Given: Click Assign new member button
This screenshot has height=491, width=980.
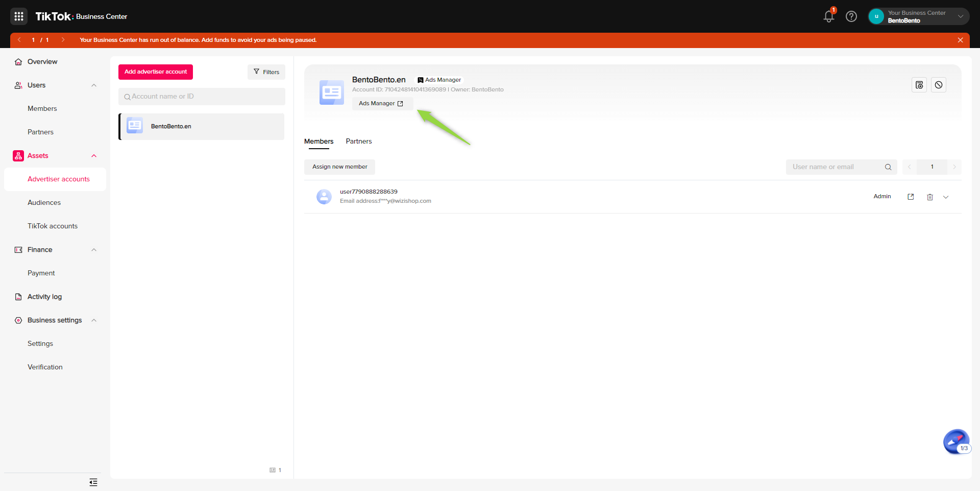Looking at the screenshot, I should 340,167.
